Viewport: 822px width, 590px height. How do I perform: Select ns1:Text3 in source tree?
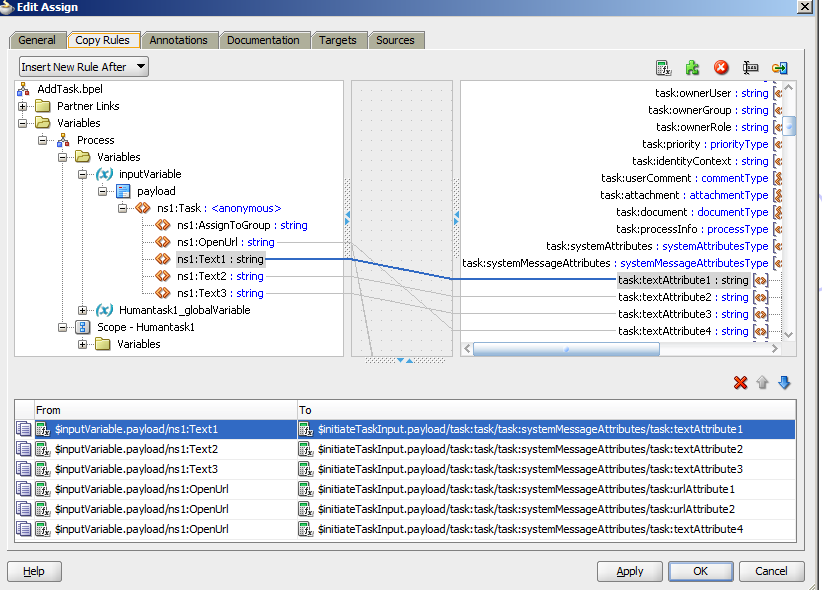click(220, 293)
